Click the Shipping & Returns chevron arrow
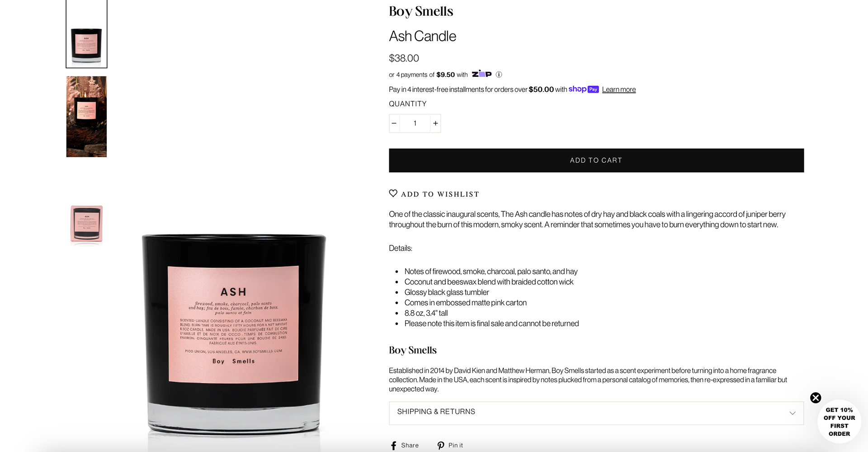Viewport: 868px width, 452px height. pyautogui.click(x=792, y=413)
